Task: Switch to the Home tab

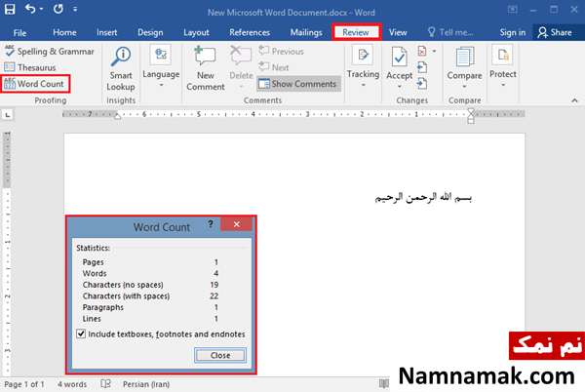Action: [64, 32]
